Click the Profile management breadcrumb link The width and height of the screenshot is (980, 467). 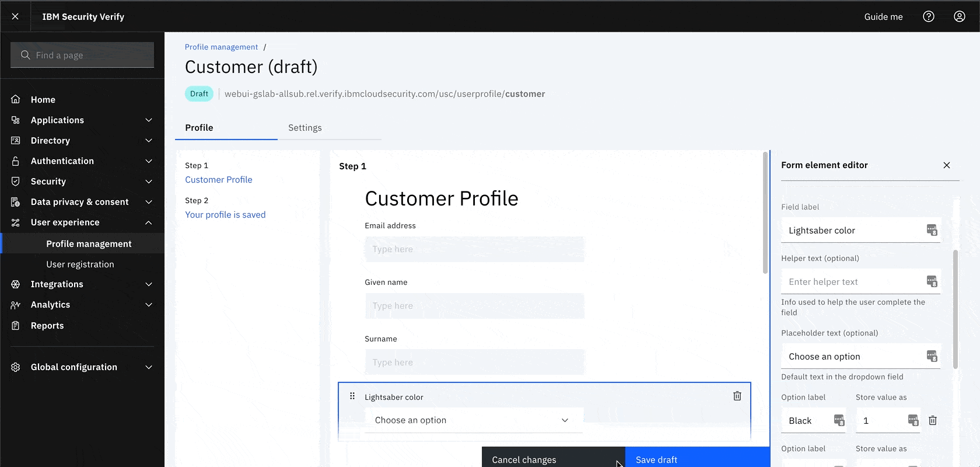(221, 47)
